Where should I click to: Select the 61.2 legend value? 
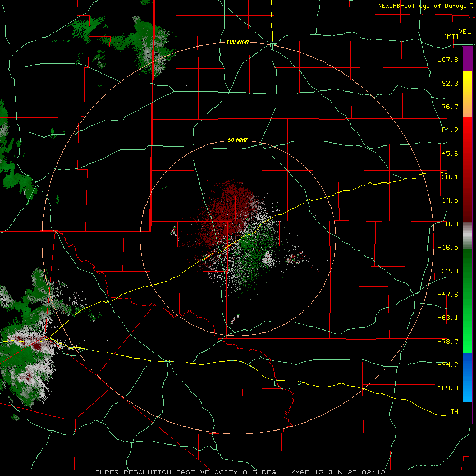click(x=450, y=130)
